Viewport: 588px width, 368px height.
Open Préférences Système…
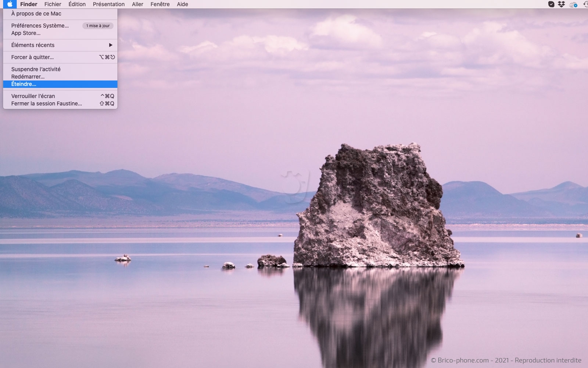coord(40,26)
